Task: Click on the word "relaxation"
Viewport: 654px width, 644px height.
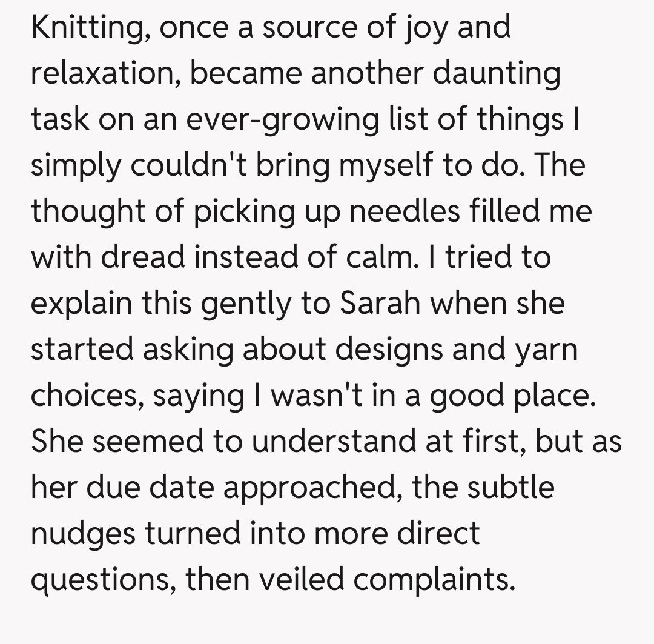Action: (x=104, y=74)
